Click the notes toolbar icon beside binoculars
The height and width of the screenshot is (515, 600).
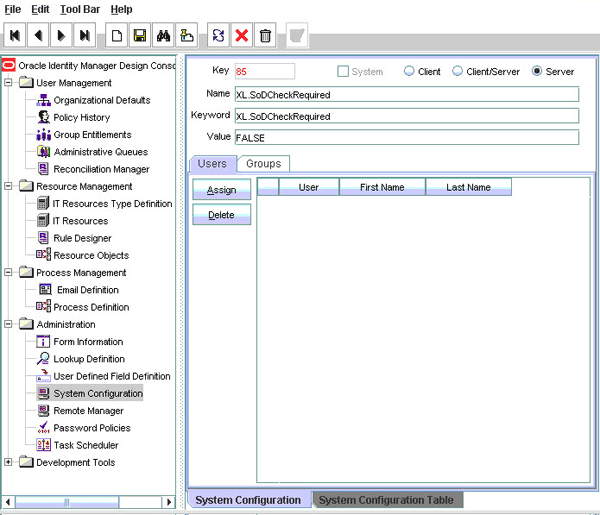pyautogui.click(x=186, y=35)
